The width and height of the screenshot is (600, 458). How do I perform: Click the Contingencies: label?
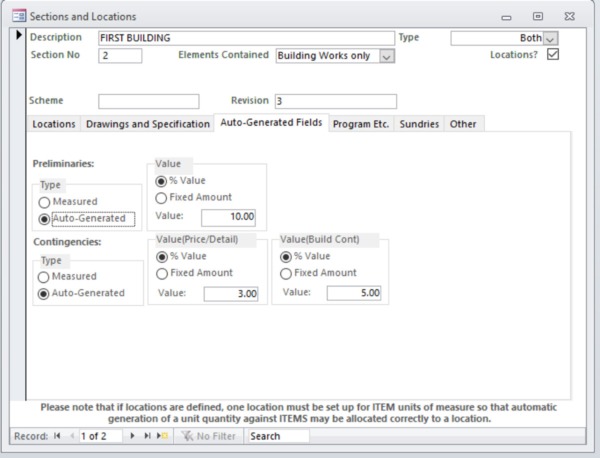click(67, 242)
